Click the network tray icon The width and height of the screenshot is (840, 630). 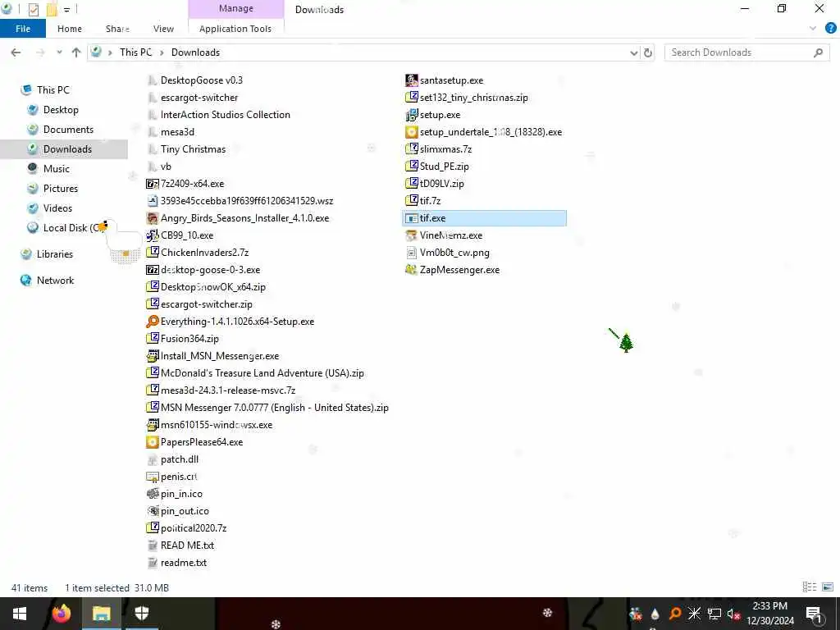tap(714, 614)
